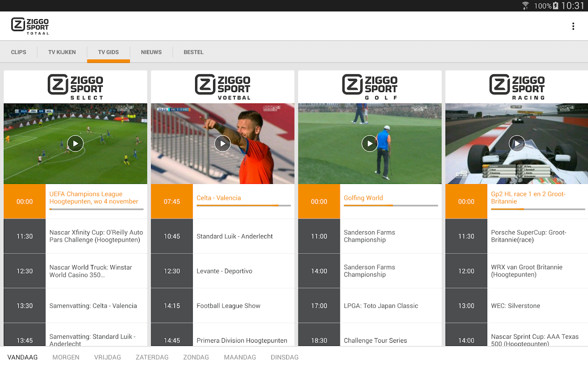Tap the Ziggo Sport Totaal logo
Image resolution: width=588 pixels, height=368 pixels.
[30, 26]
